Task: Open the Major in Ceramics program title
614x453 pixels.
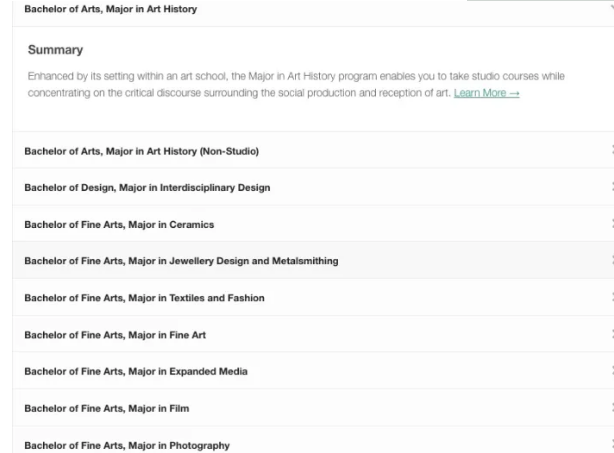Action: [x=119, y=225]
